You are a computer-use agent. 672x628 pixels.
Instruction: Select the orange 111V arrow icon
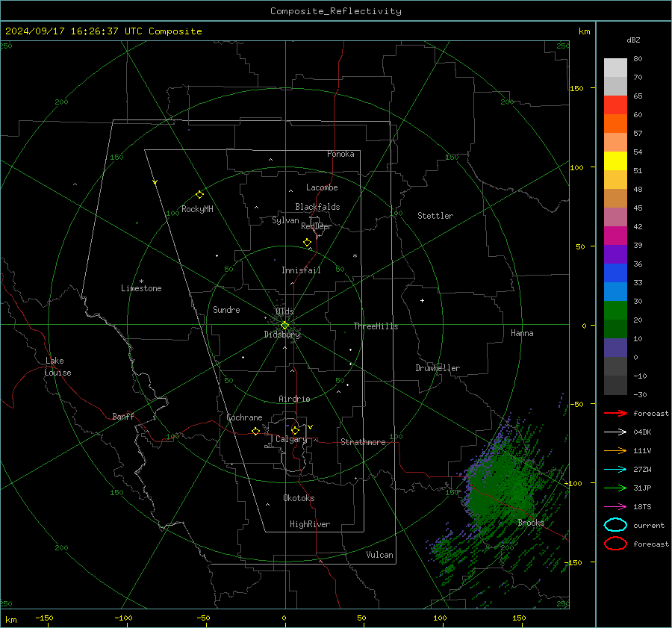[615, 450]
